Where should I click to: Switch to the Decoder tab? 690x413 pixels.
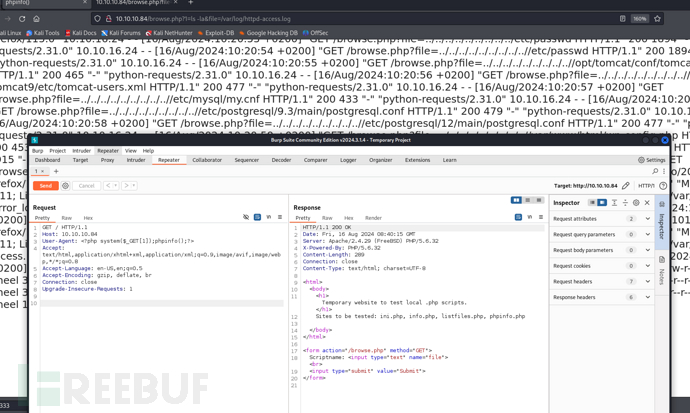tap(281, 160)
